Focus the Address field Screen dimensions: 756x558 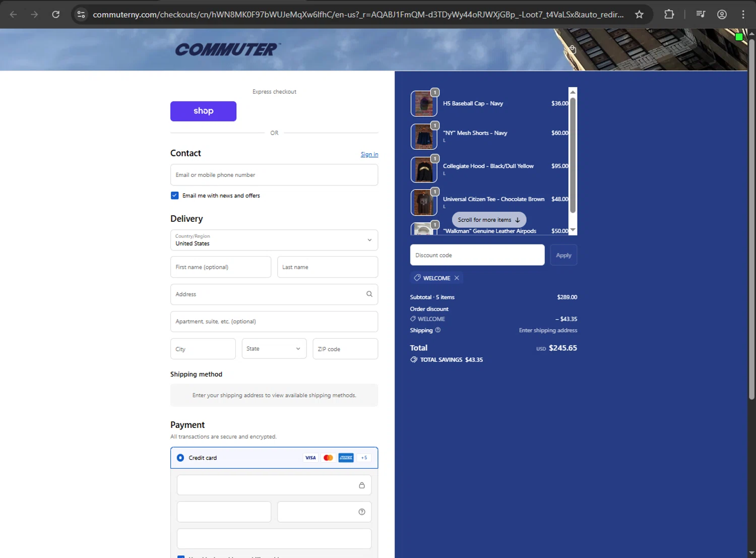click(x=274, y=294)
